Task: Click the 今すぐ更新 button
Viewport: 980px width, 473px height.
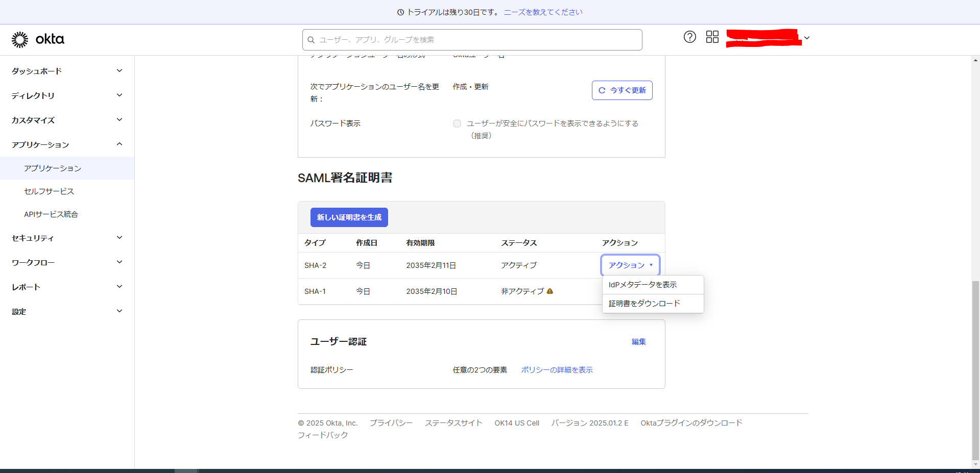Action: [622, 90]
